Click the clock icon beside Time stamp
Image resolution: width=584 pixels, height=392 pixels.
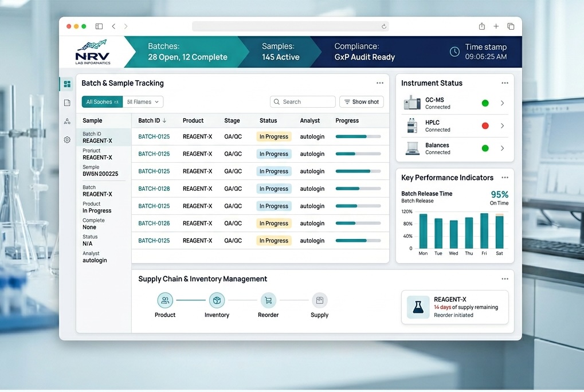click(454, 52)
